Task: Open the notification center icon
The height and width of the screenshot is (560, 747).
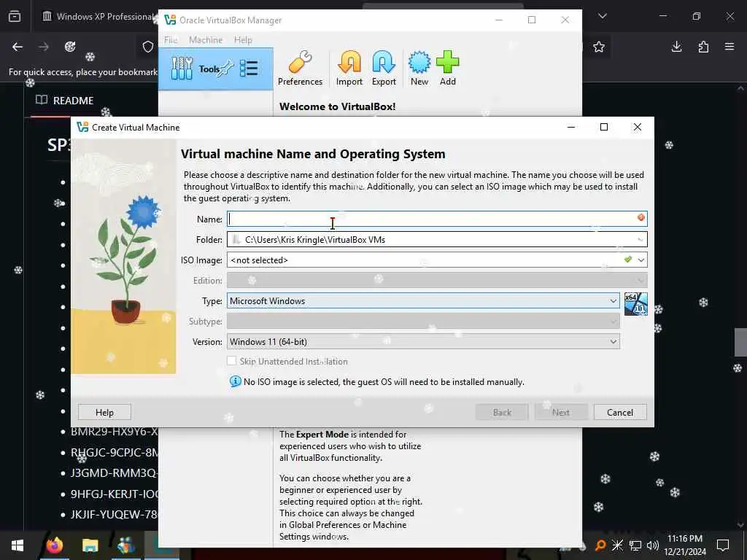Action: pos(723,545)
